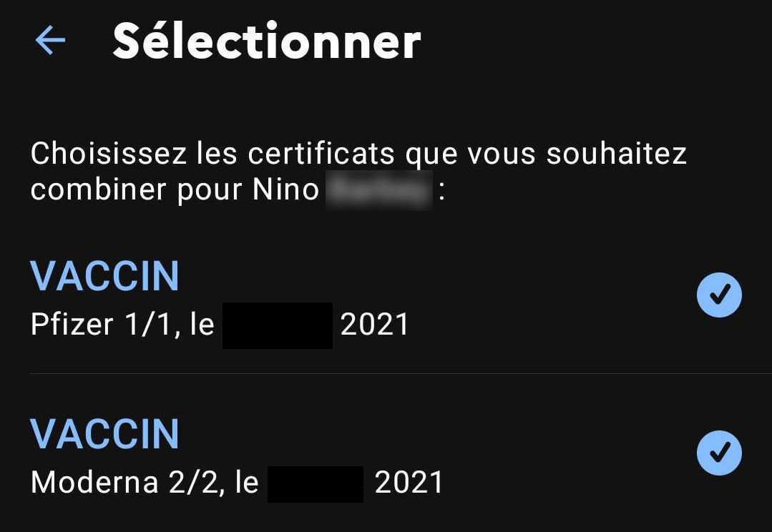772x532 pixels.
Task: Tap the Pfizer 1/1 description text
Action: coord(220,325)
